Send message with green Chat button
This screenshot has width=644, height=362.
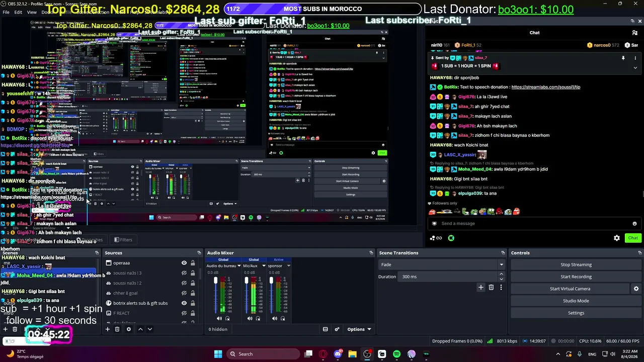[x=632, y=238]
